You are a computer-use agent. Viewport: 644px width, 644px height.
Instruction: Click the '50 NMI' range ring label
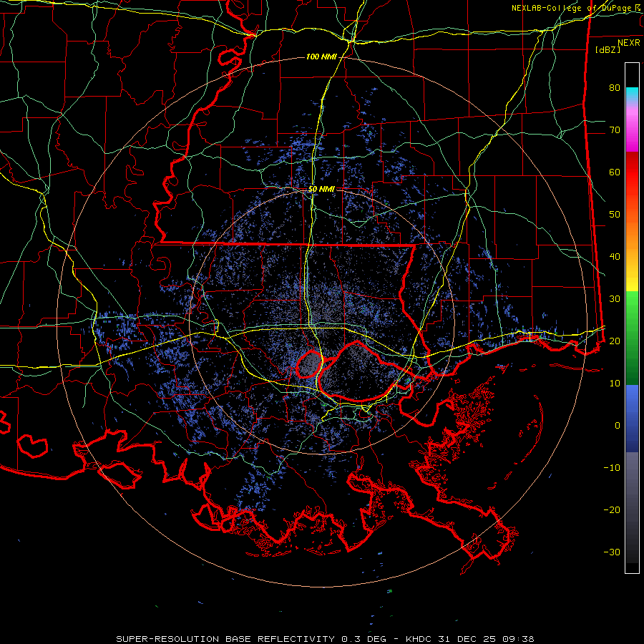pyautogui.click(x=321, y=190)
